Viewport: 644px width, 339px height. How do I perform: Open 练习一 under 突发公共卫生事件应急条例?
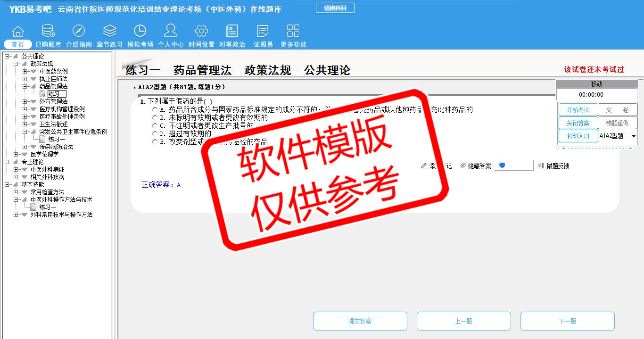coord(57,139)
